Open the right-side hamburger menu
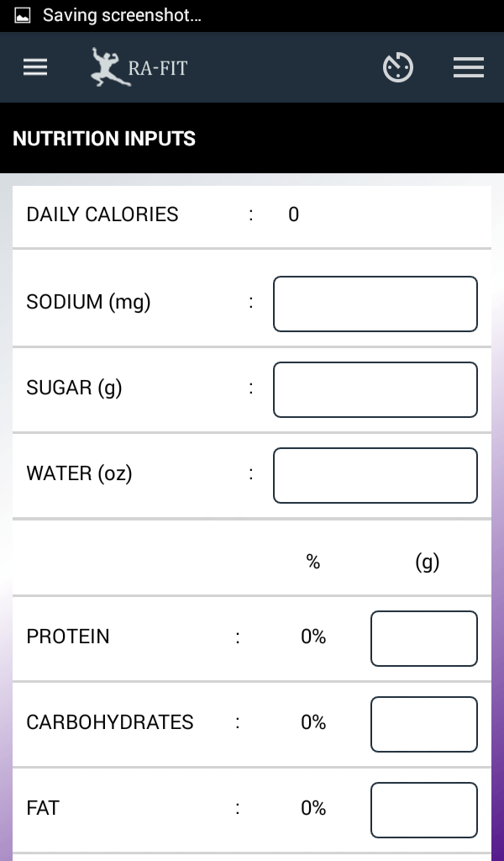Viewport: 504px width, 861px height. tap(469, 68)
